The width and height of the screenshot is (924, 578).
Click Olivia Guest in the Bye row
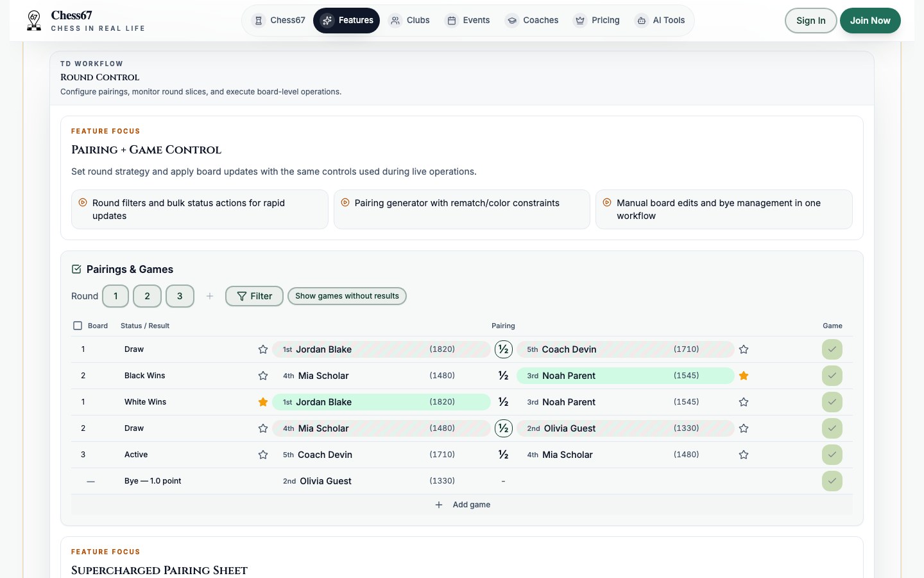(325, 481)
